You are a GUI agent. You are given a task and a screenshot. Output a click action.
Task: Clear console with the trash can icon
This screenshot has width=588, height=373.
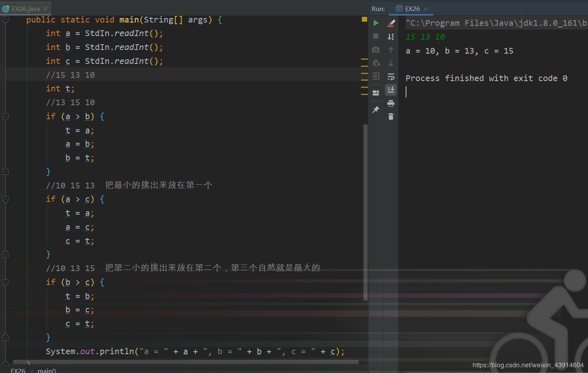[391, 117]
